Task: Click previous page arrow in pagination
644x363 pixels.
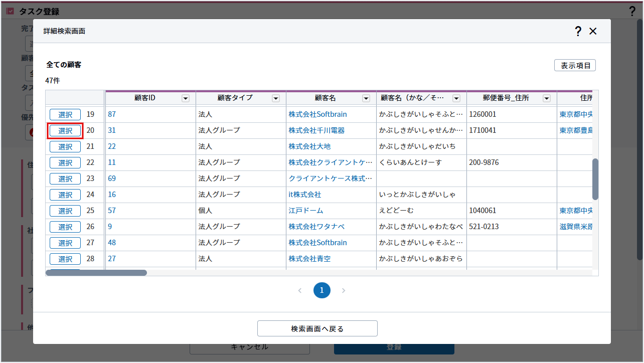Action: [300, 290]
